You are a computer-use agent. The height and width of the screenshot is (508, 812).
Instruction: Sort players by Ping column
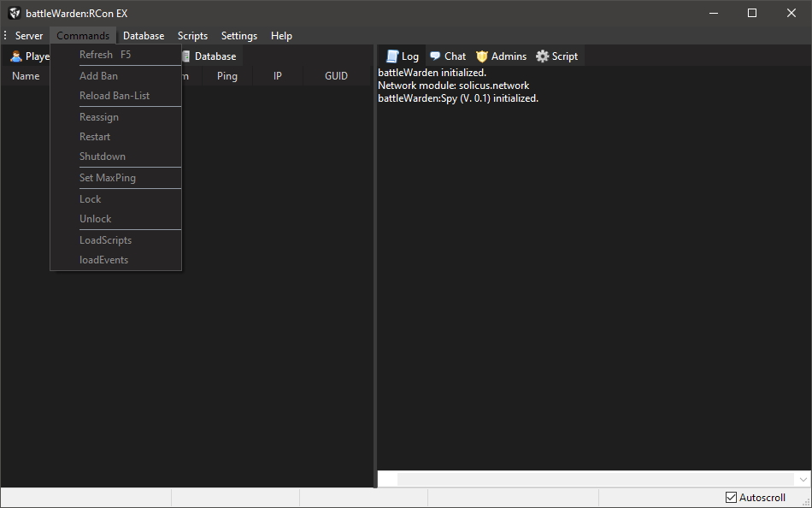[x=227, y=75]
